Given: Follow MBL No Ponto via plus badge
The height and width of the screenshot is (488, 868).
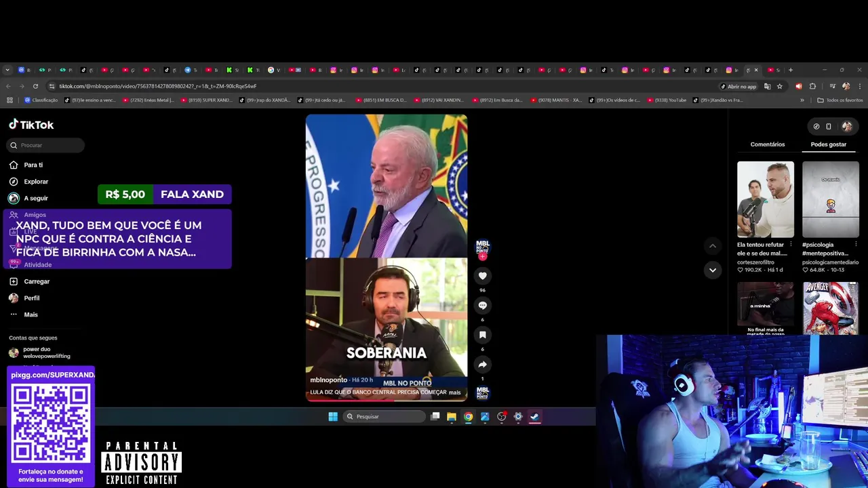Looking at the screenshot, I should 482,257.
